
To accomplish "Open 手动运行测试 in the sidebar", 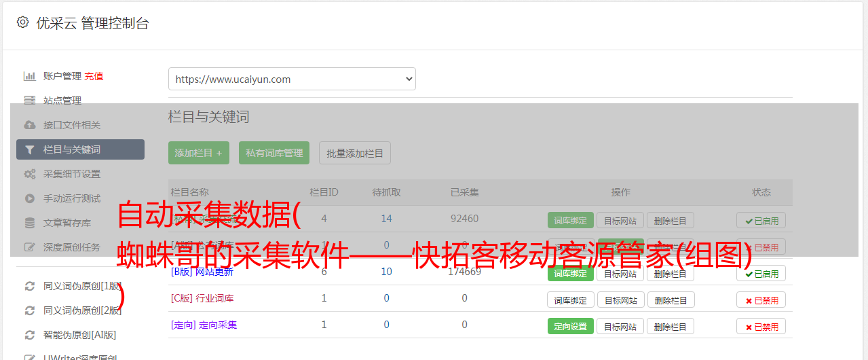I will 72,198.
